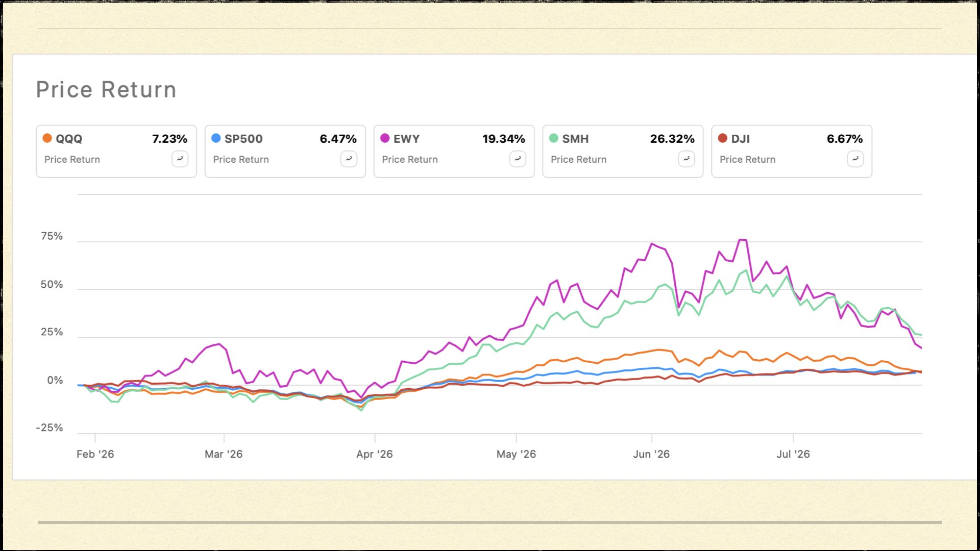Click Price Return subtitle under EWY
Image resolution: width=980 pixels, height=551 pixels.
[410, 160]
